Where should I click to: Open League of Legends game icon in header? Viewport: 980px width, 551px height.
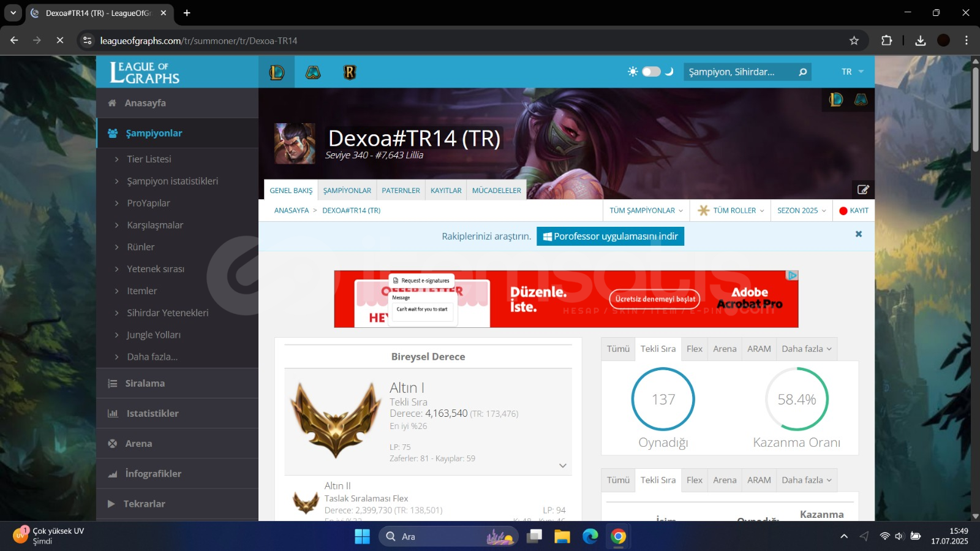tap(277, 72)
